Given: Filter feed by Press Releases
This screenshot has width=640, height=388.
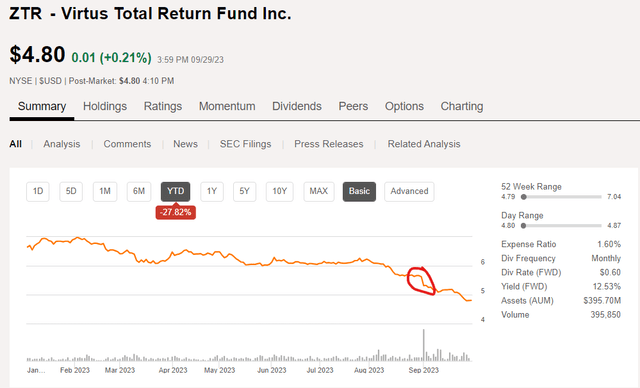Looking at the screenshot, I should click(x=329, y=144).
